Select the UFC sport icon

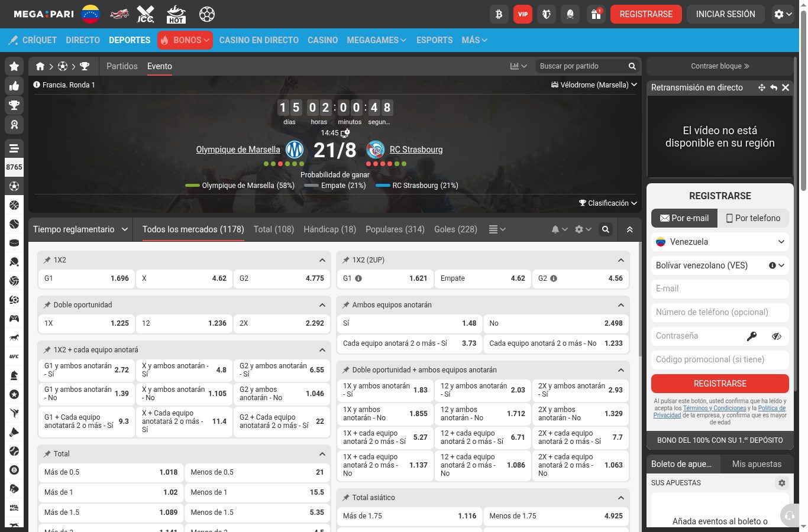click(14, 356)
